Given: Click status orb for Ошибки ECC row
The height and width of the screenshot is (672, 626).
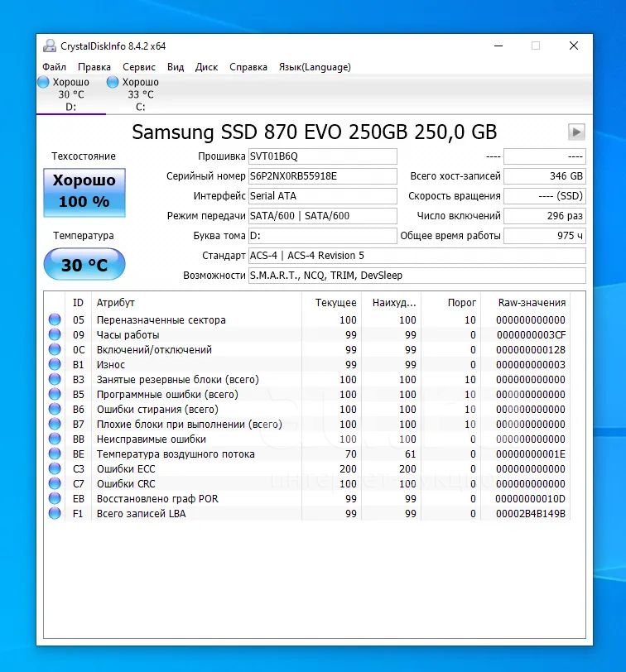Looking at the screenshot, I should point(55,468).
